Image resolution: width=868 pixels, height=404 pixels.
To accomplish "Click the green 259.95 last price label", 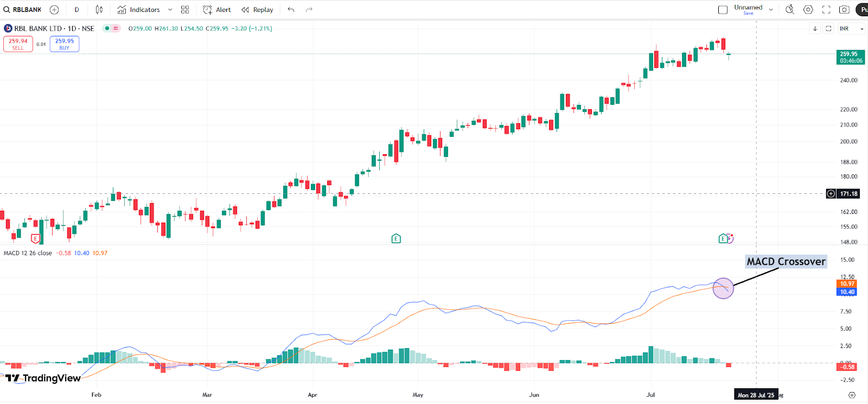I will (x=850, y=57).
